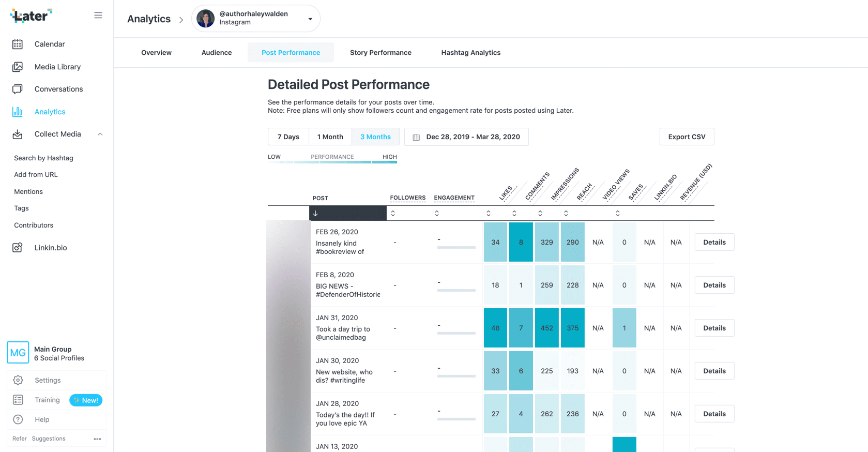Open Details for Feb 8, 2020 post

click(x=714, y=285)
